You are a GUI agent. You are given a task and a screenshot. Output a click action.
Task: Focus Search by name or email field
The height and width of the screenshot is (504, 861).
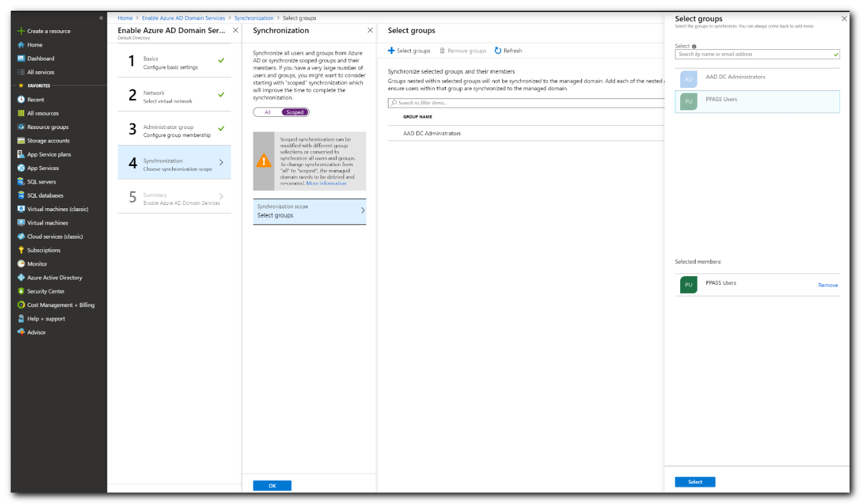click(757, 54)
